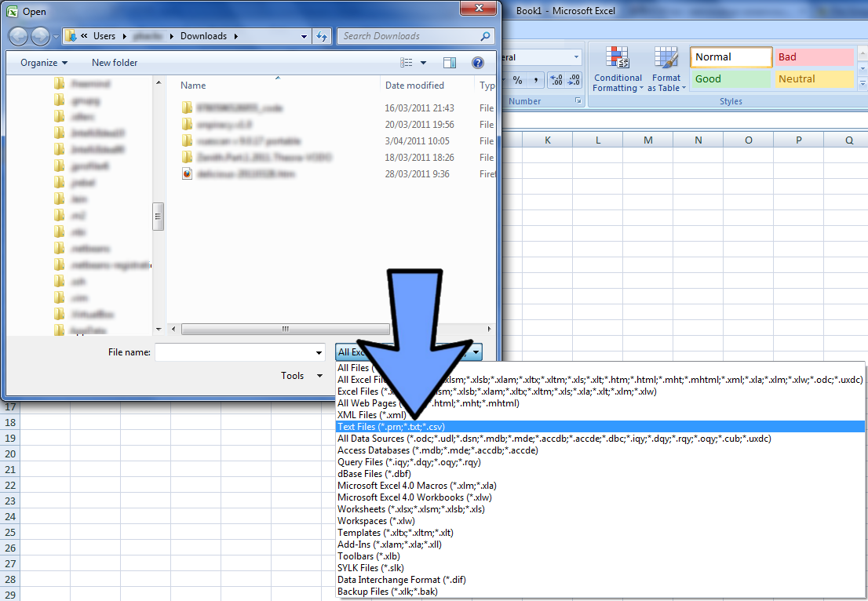Viewport: 868px width, 601px height.
Task: Apply the Bad cell style
Action: (815, 57)
